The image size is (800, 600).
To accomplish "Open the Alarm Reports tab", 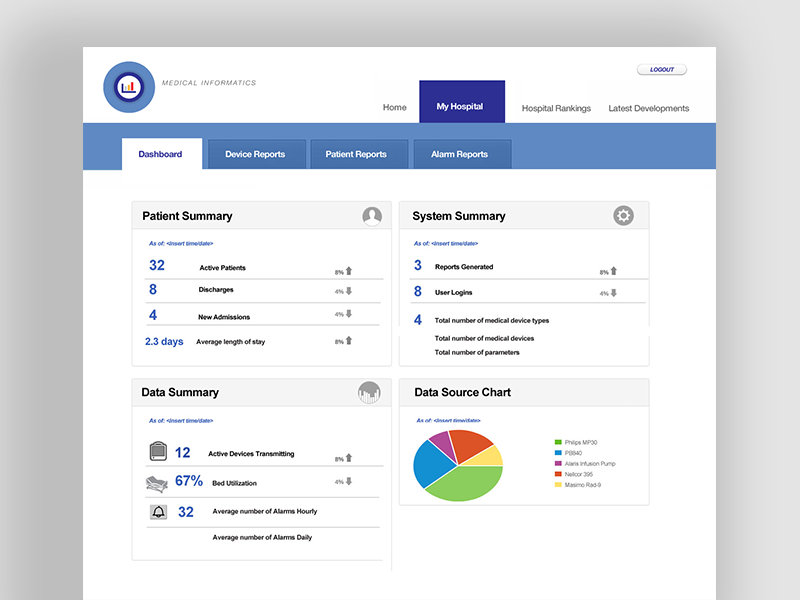I will (x=462, y=154).
